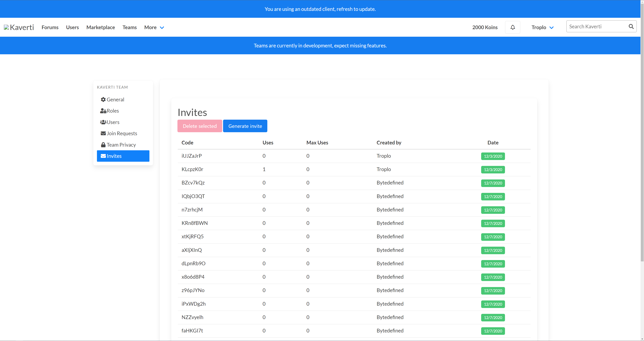Click the Kaverti logo image

click(6, 27)
